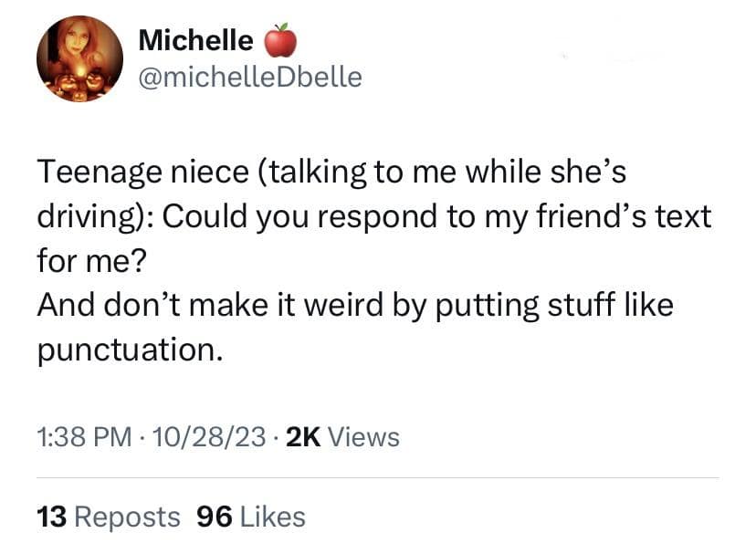This screenshot has width=756, height=554.
Task: Open the @michelleDbelle handle link
Action: tap(250, 77)
